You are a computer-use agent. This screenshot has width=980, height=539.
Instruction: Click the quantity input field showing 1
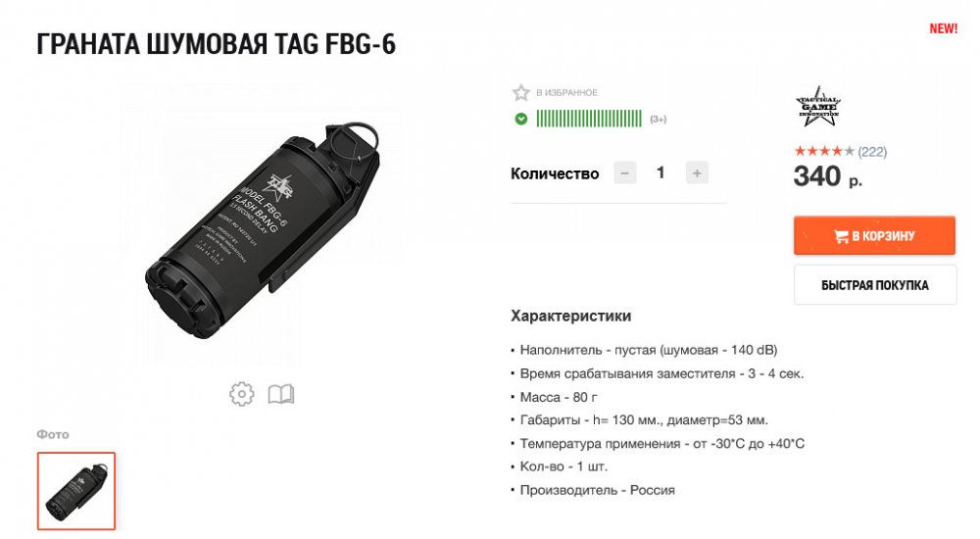tap(661, 173)
